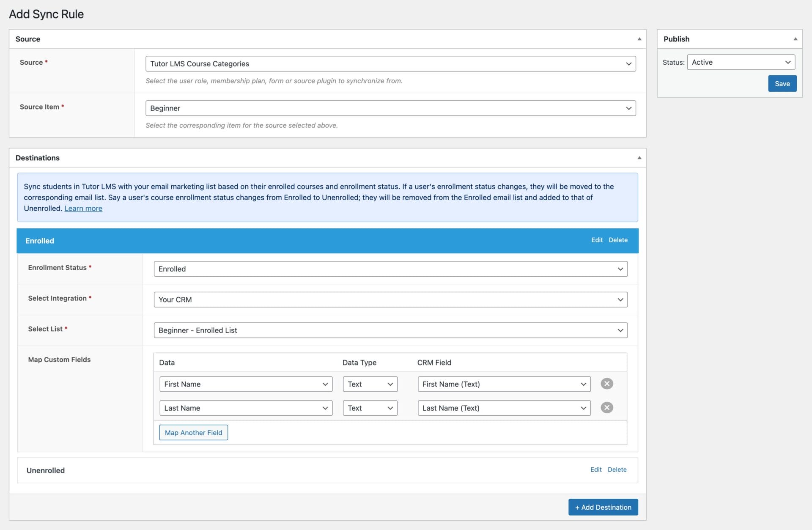Open the Enrollment Status dropdown
812x530 pixels.
(391, 269)
